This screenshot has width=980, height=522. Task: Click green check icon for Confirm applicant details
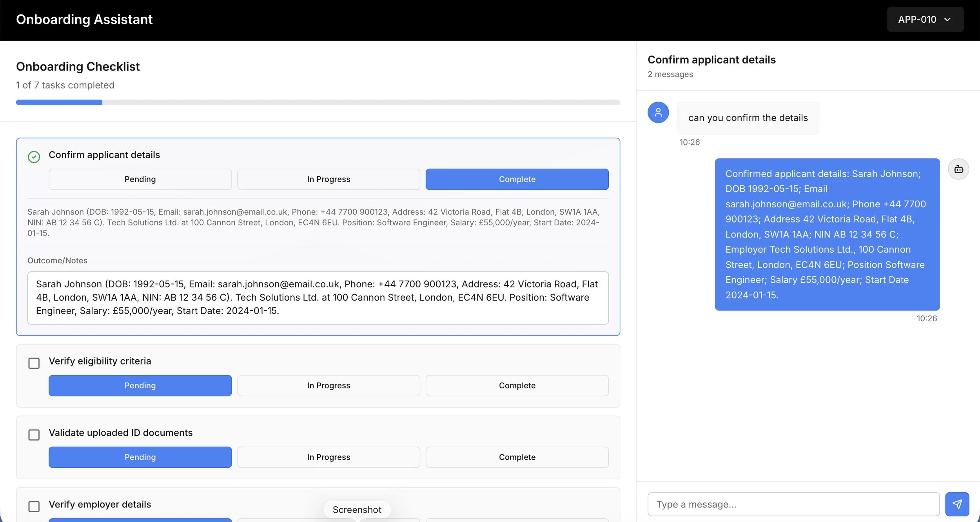pos(34,157)
